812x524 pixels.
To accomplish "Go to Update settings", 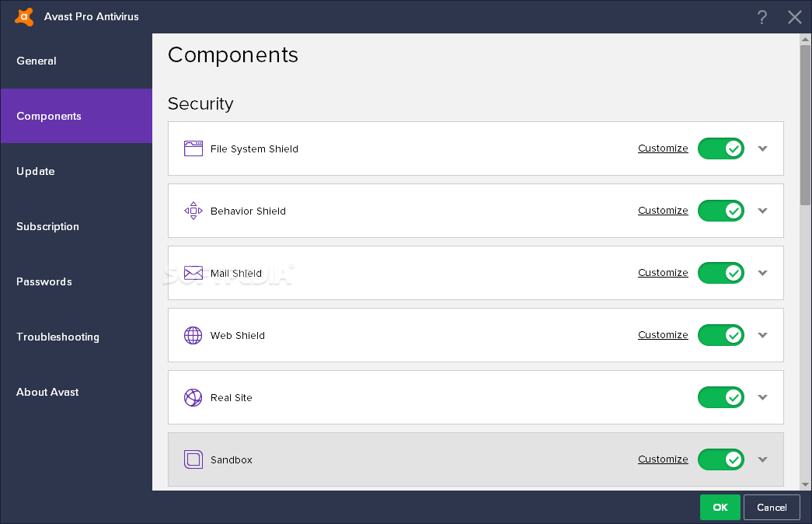I will 77,171.
